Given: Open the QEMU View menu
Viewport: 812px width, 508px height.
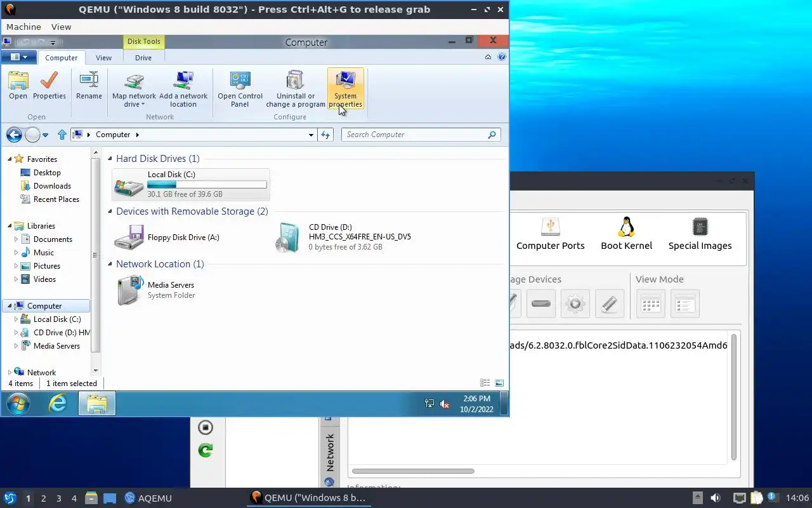Looking at the screenshot, I should (x=61, y=27).
